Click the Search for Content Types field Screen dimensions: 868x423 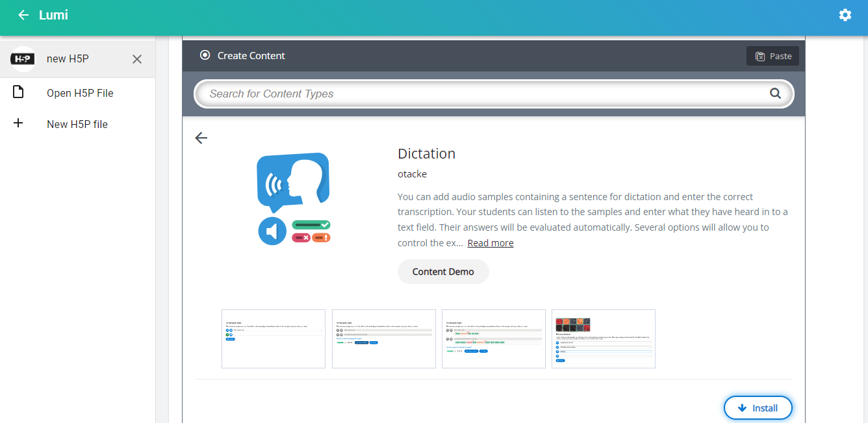[x=481, y=94]
